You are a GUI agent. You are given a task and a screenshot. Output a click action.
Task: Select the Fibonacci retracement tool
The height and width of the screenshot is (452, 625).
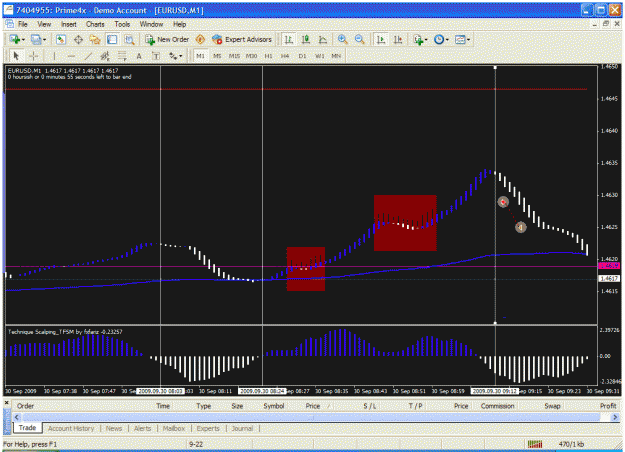pos(122,56)
